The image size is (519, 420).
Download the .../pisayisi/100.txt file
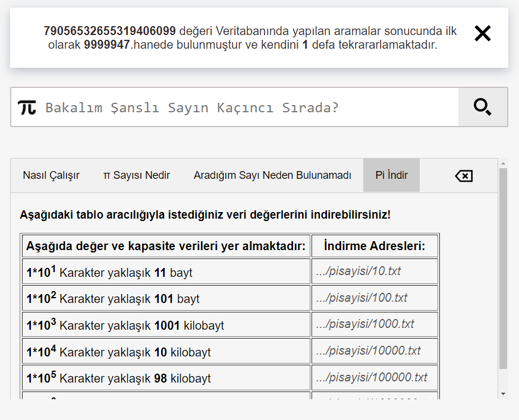coord(362,298)
